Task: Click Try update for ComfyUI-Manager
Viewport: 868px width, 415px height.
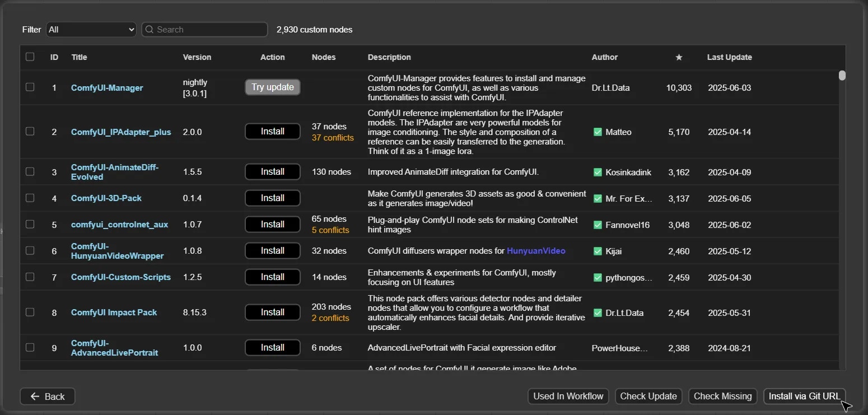Action: [x=273, y=87]
